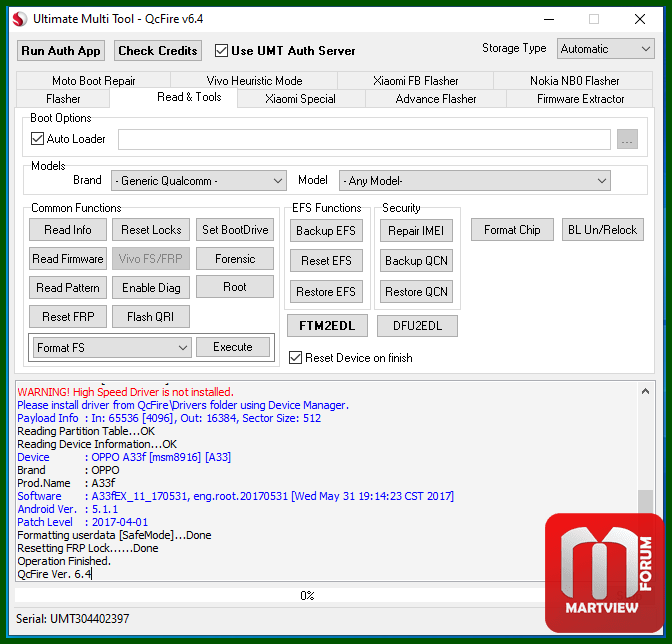Click the Device OPPO A33f log line
The height and width of the screenshot is (644, 672).
point(124,457)
